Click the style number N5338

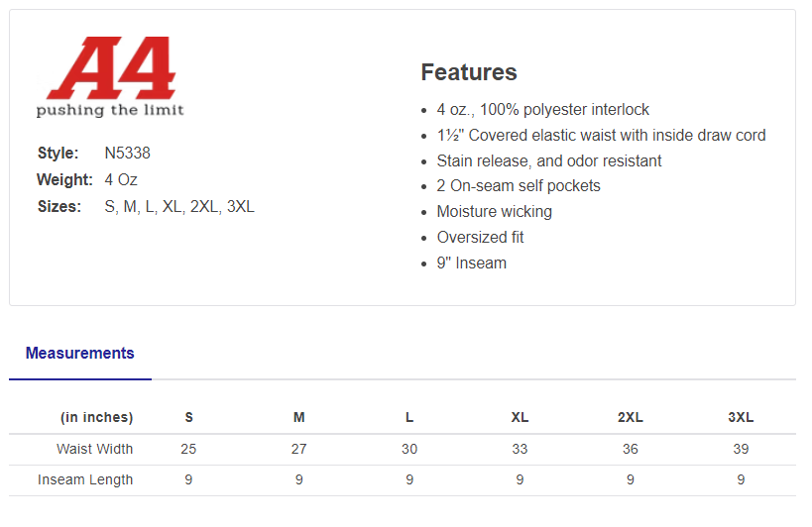[x=127, y=154]
